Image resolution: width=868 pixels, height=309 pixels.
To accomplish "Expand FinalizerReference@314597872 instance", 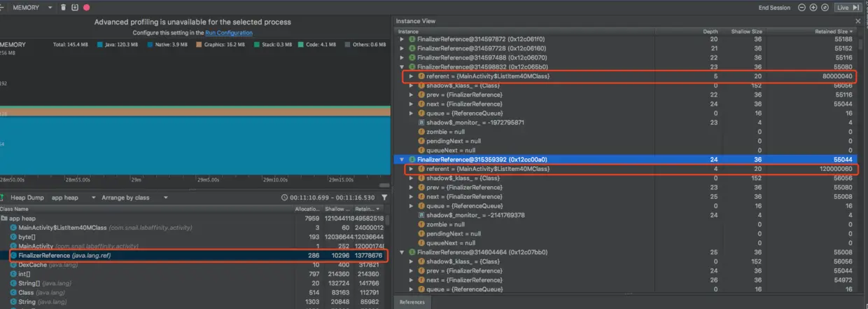I will click(x=402, y=39).
